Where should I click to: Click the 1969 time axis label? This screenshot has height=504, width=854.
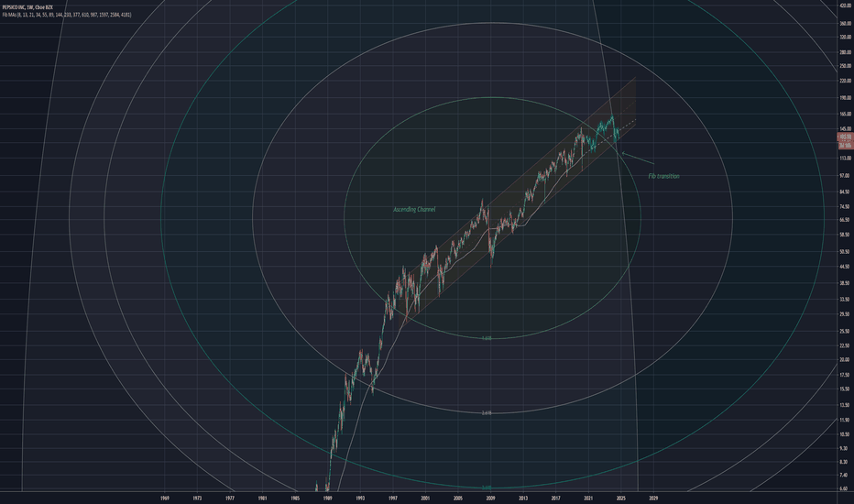[165, 498]
